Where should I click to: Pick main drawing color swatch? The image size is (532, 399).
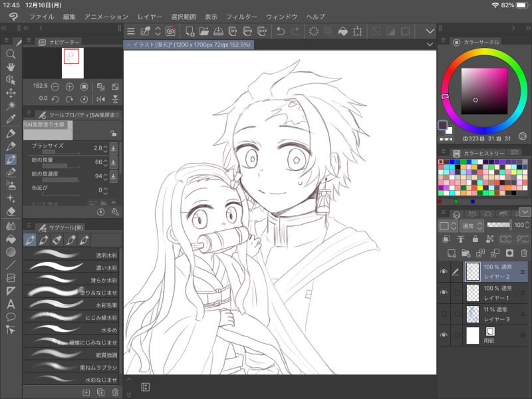[x=442, y=125]
